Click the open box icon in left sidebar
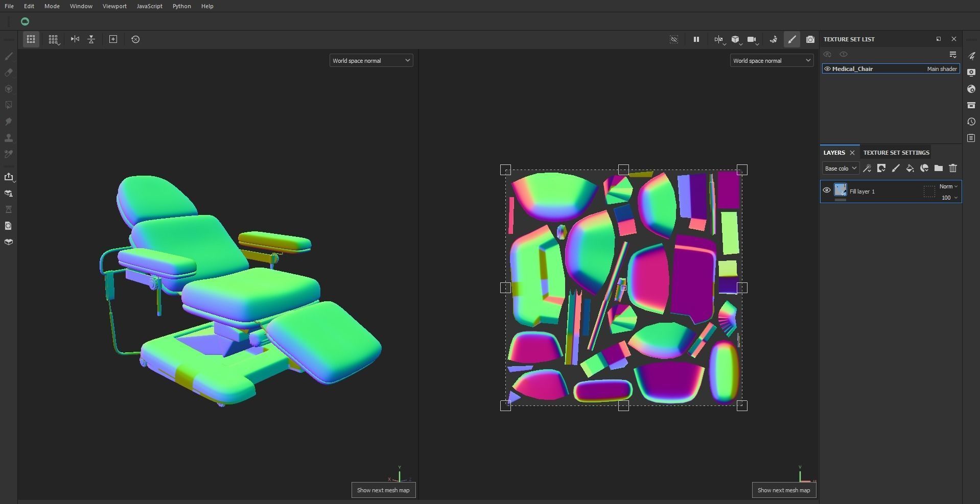Screen dimensions: 980x504 click(x=9, y=242)
